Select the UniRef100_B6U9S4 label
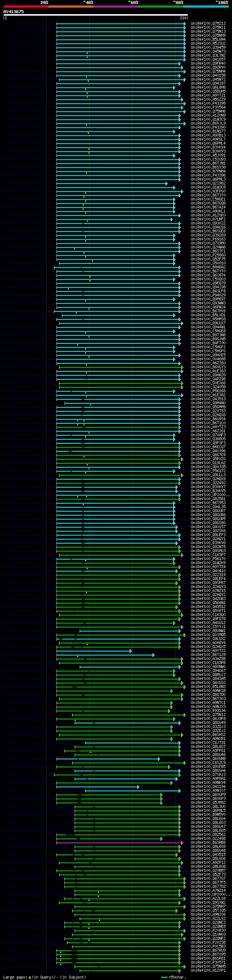 (x=208, y=419)
